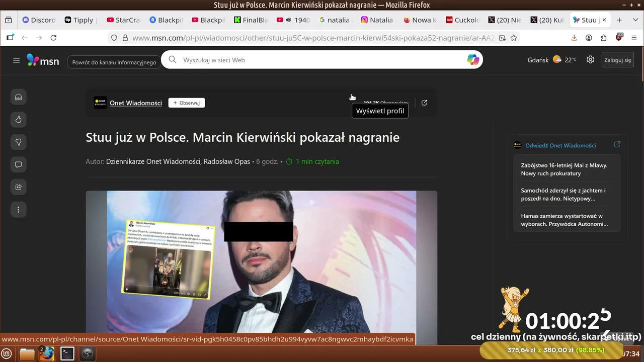Viewport: 644px width, 362px height.
Task: Dislike the article with thumbs down
Action: (x=19, y=142)
